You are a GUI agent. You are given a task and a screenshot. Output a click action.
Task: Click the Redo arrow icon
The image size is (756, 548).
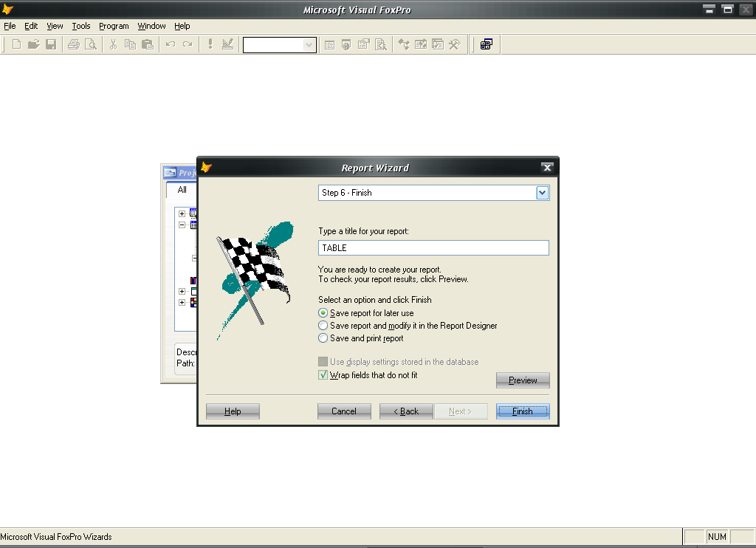click(x=188, y=45)
